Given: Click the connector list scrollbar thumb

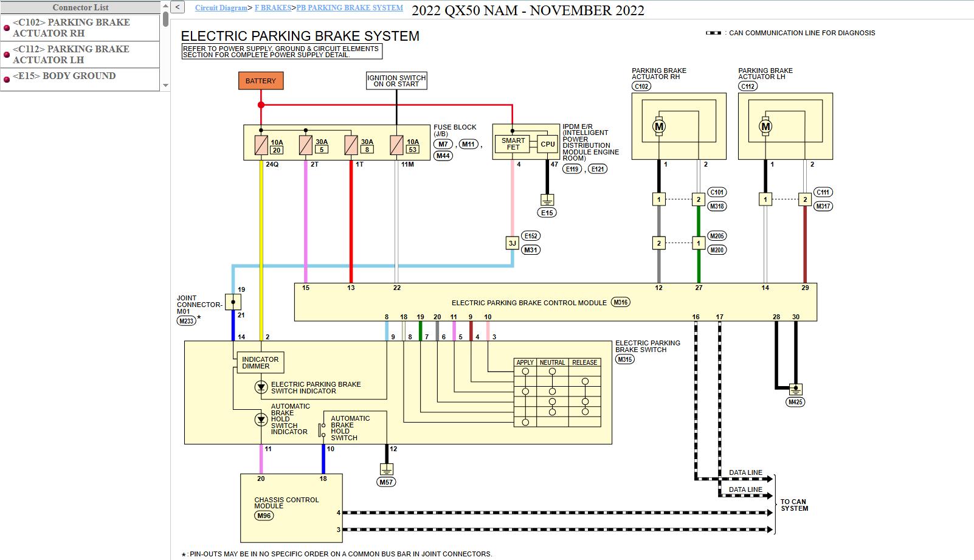Looking at the screenshot, I should point(165,19).
